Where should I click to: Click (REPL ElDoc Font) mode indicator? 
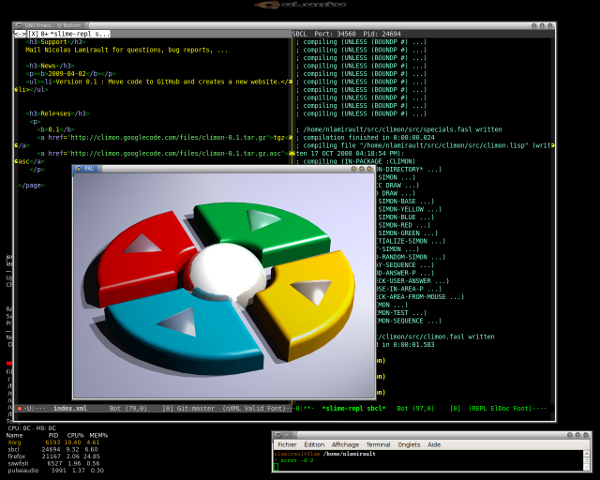500,408
